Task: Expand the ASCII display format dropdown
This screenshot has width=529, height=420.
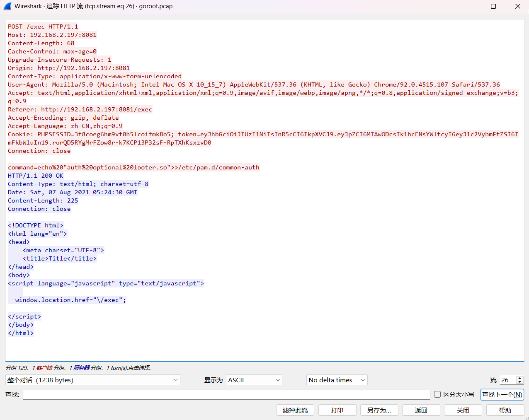Action: click(254, 380)
